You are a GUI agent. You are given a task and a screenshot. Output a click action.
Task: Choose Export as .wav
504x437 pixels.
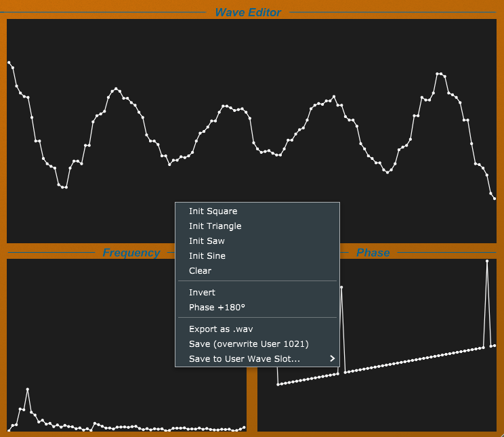click(221, 329)
